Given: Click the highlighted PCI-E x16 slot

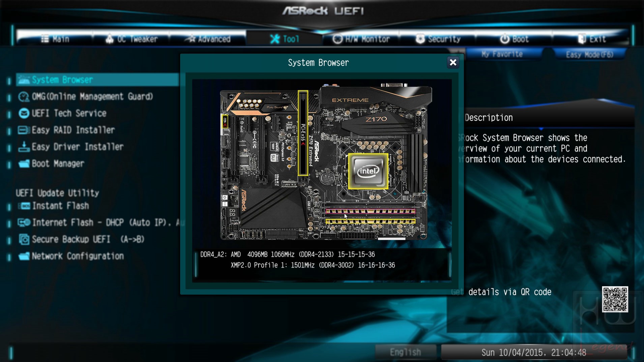Looking at the screenshot, I should coord(303,133).
